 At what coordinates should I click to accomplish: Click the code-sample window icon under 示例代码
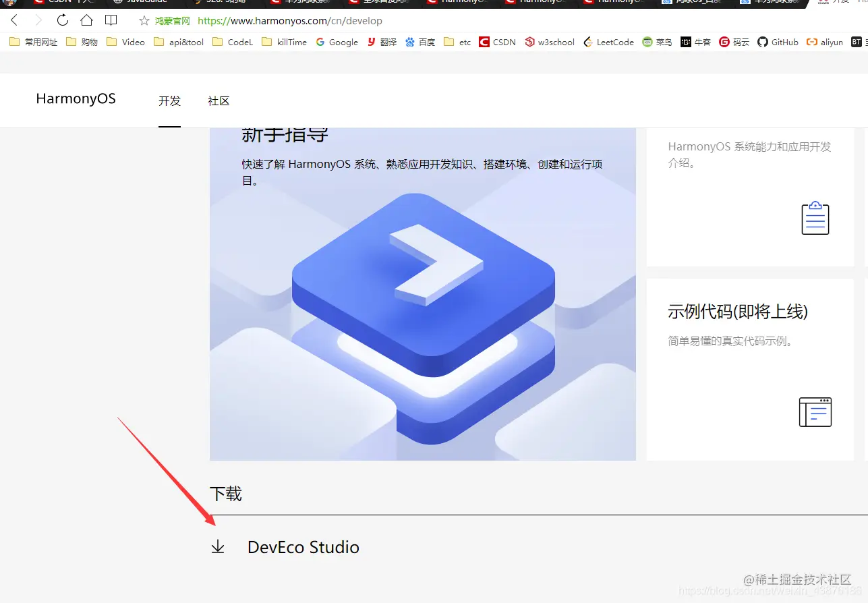[815, 412]
